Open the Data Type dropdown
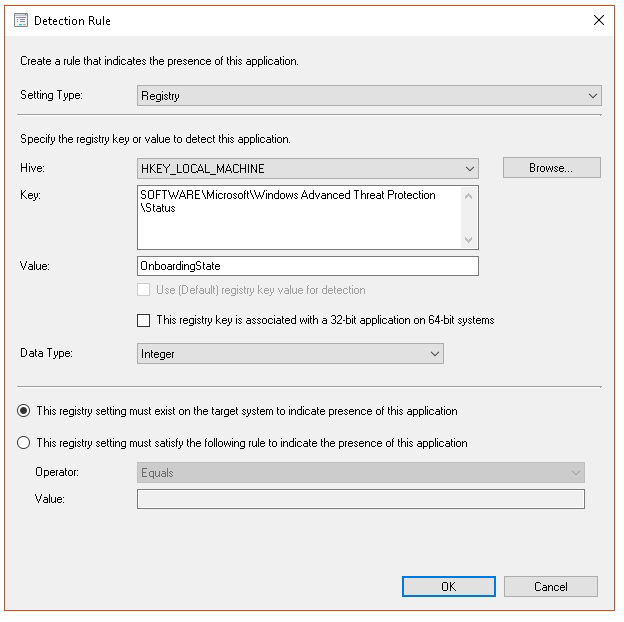Screen dimensions: 624x622 [x=289, y=354]
